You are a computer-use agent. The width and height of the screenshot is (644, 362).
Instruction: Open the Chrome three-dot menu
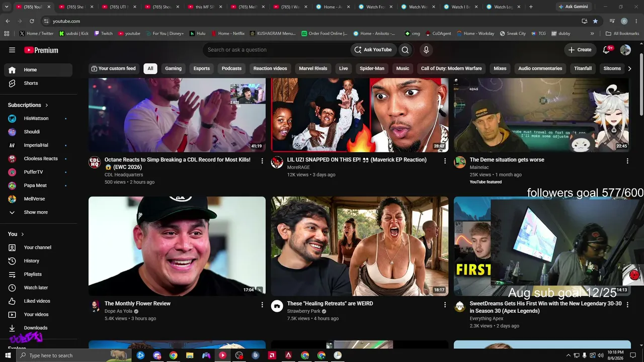636,21
